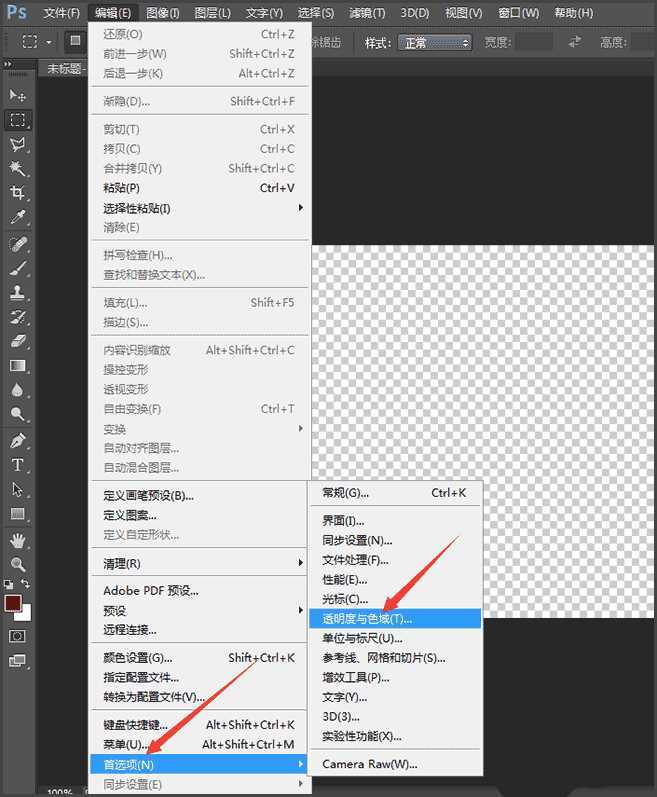The image size is (657, 797).
Task: Click the 宽度 width input field
Action: click(534, 42)
